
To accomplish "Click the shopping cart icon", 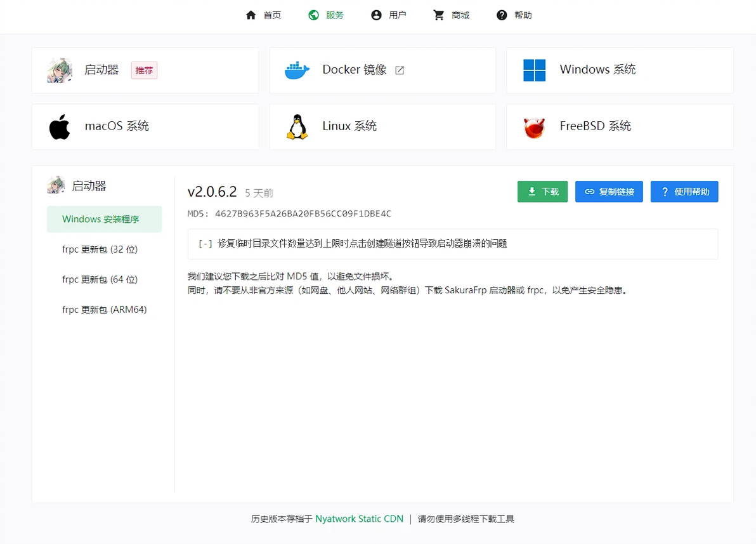I will pyautogui.click(x=439, y=15).
